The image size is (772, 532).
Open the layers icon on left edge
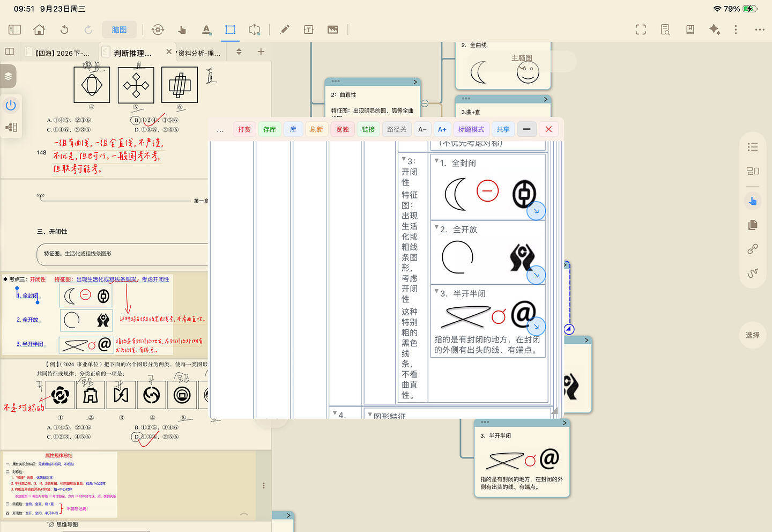point(8,76)
